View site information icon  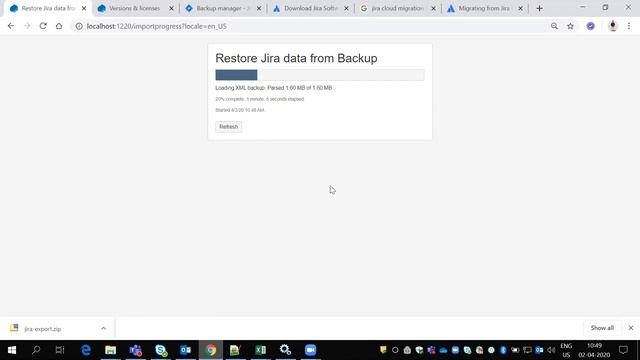pyautogui.click(x=79, y=26)
